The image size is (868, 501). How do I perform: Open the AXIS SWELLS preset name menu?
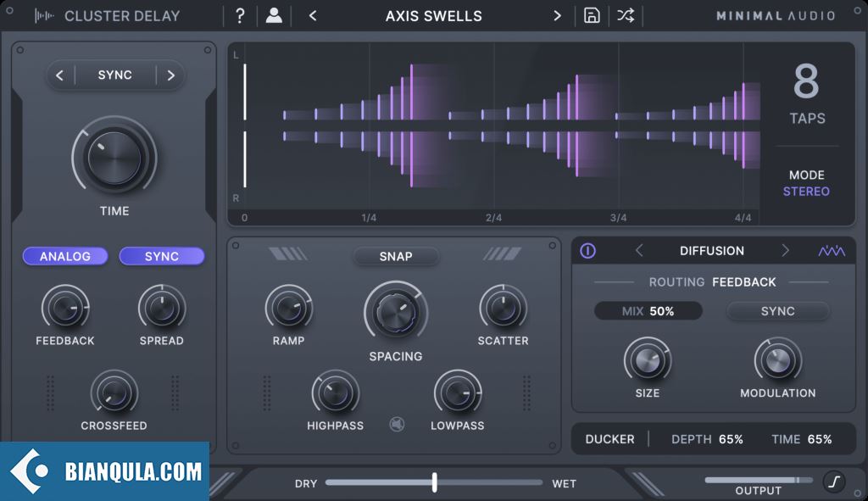coord(434,16)
